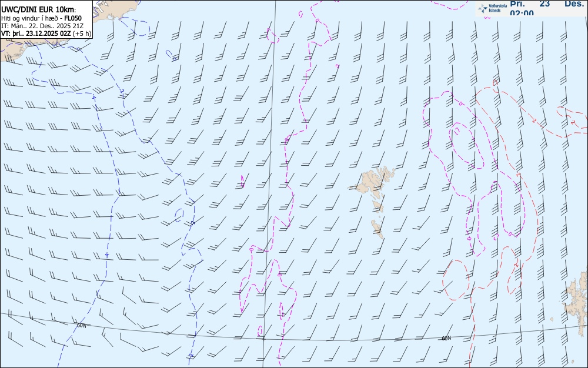
Task: Click the "VT: þri.. 23.12.2025 02Z (+5 h)" line
Action: coord(46,34)
